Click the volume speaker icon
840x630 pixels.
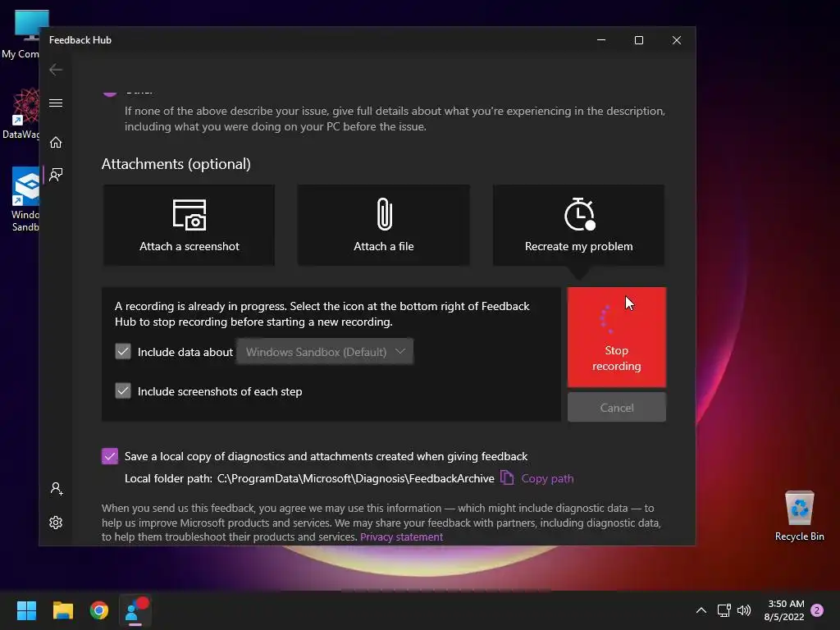coord(743,610)
